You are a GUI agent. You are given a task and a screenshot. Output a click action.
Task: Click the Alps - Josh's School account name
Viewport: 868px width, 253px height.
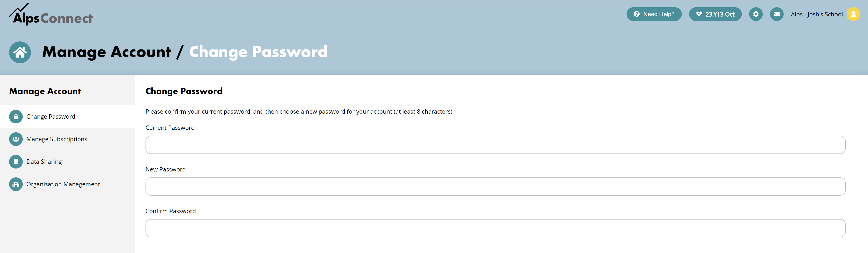(816, 15)
